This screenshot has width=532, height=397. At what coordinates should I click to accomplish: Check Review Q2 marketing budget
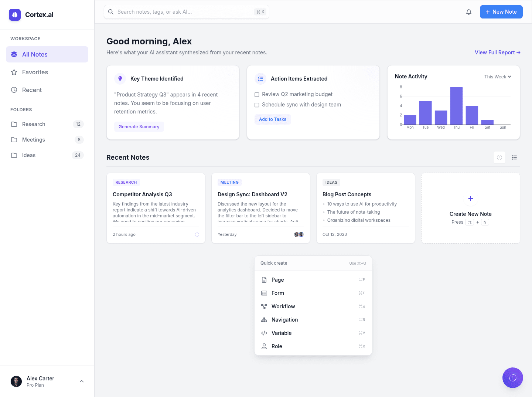point(257,95)
